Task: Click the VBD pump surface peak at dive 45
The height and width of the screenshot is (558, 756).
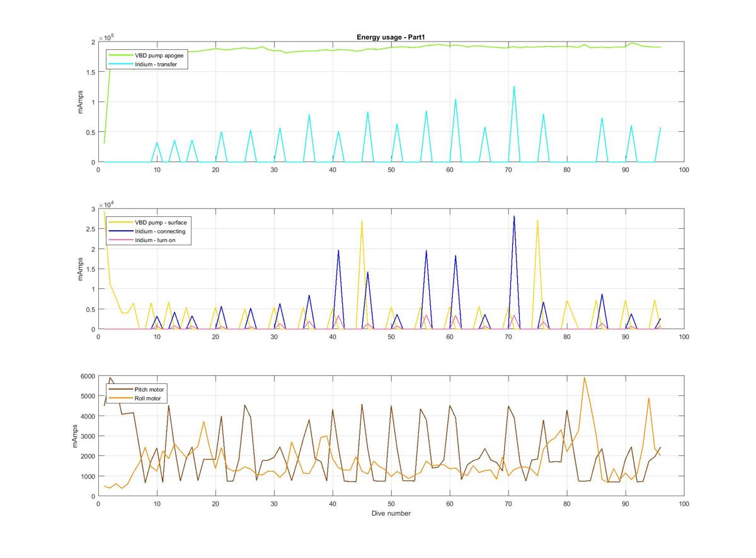Action: 362,221
